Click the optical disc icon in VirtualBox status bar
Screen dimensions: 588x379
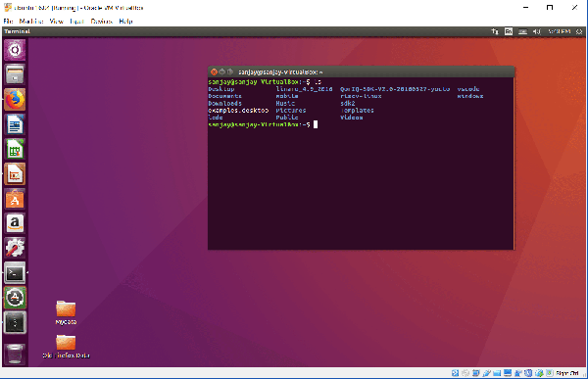click(x=465, y=373)
